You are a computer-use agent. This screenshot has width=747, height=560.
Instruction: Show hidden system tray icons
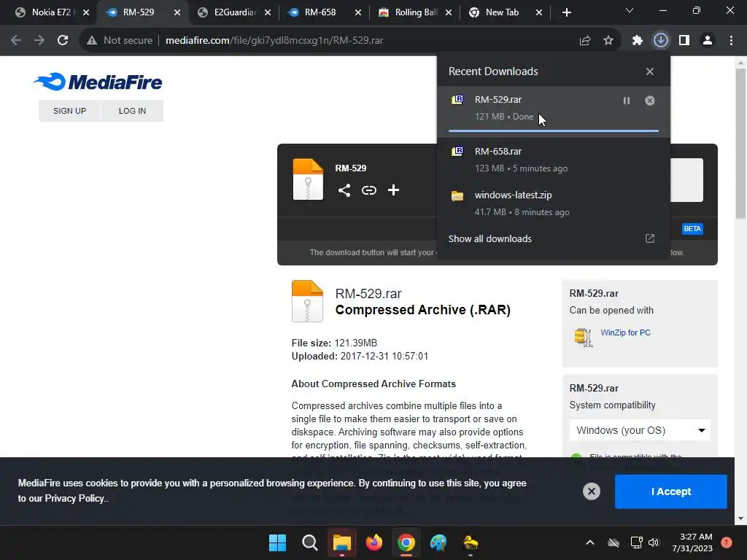[x=589, y=542]
